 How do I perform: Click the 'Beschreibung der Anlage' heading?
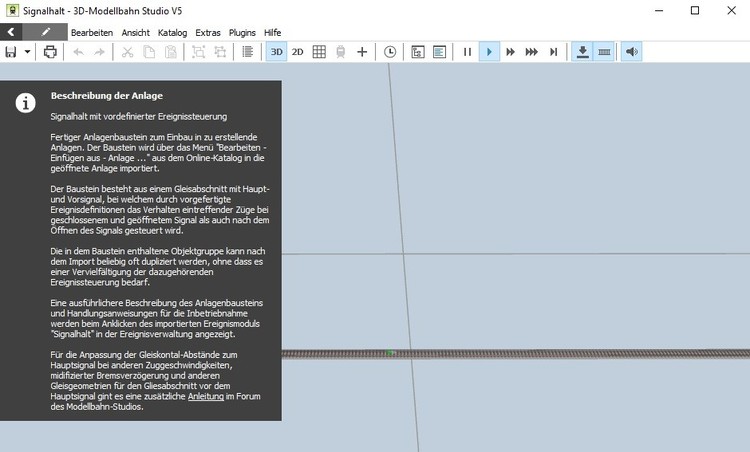(x=107, y=96)
